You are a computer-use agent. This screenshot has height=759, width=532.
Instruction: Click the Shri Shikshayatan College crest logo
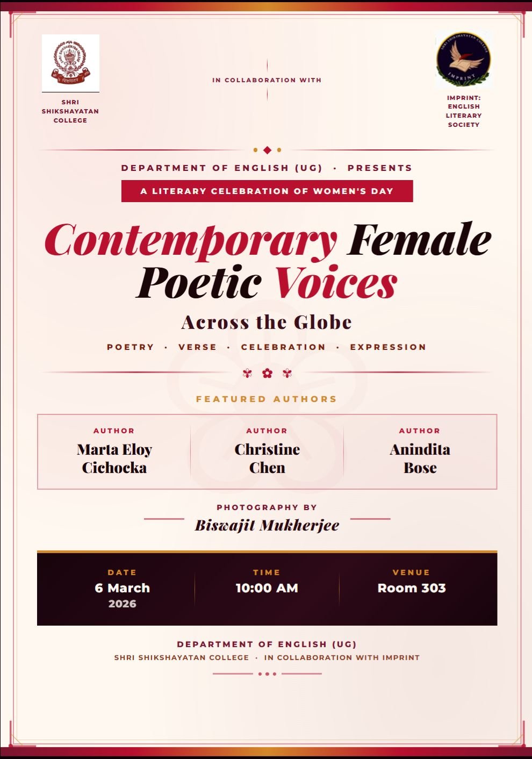70,63
